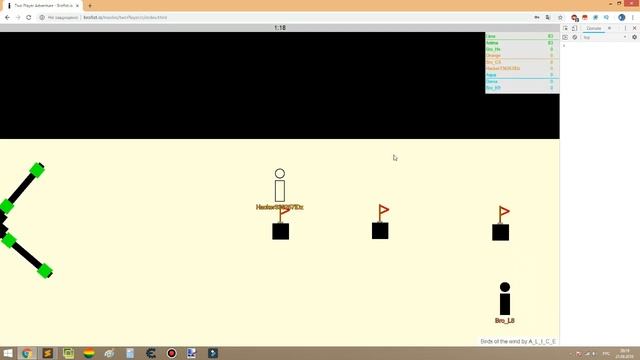Bookmark this page with the star
Viewport: 640px width, 360px height.
click(x=560, y=18)
